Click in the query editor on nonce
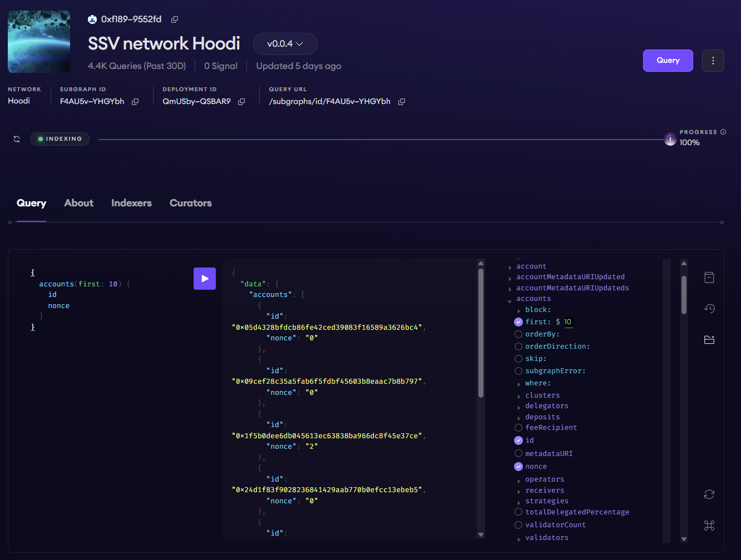The height and width of the screenshot is (560, 741). pyautogui.click(x=59, y=306)
